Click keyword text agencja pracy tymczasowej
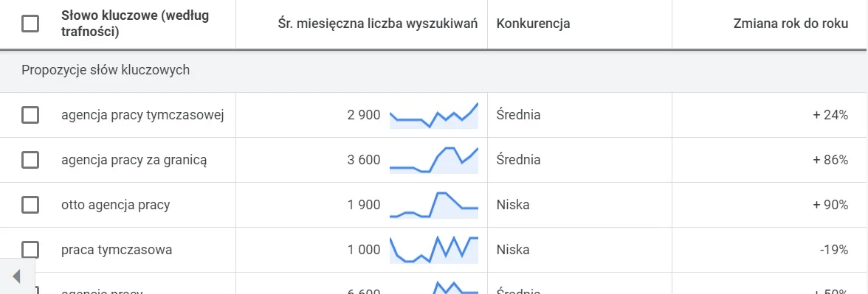Screen dimensions: 868x294 click(x=142, y=115)
